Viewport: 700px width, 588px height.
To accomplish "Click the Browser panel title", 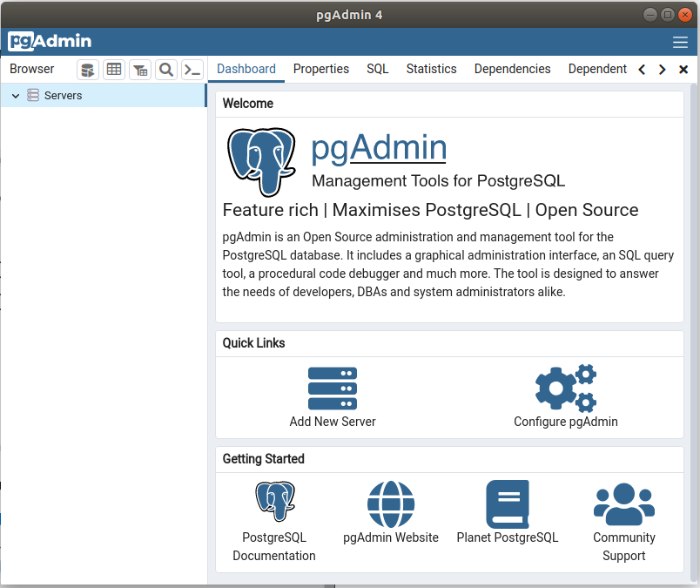I will (x=31, y=69).
